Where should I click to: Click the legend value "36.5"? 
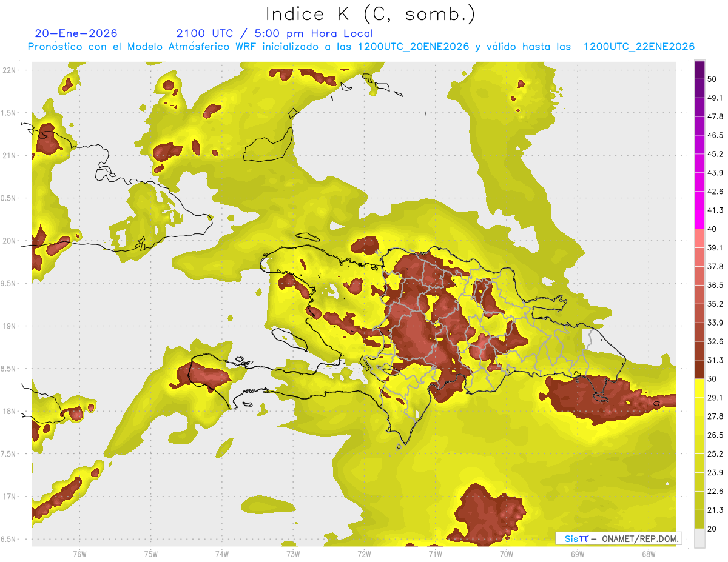tap(715, 286)
